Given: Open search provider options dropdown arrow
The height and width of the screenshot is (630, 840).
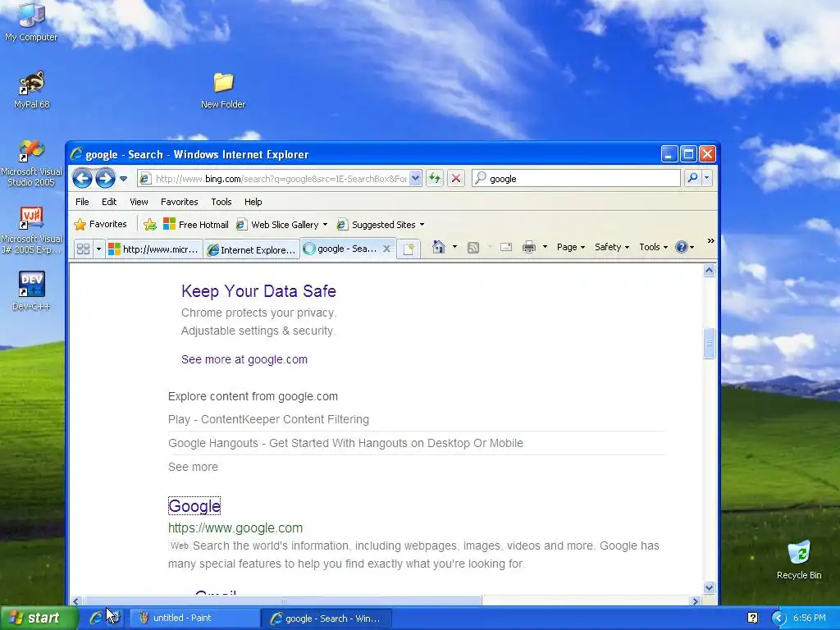Looking at the screenshot, I should (706, 178).
